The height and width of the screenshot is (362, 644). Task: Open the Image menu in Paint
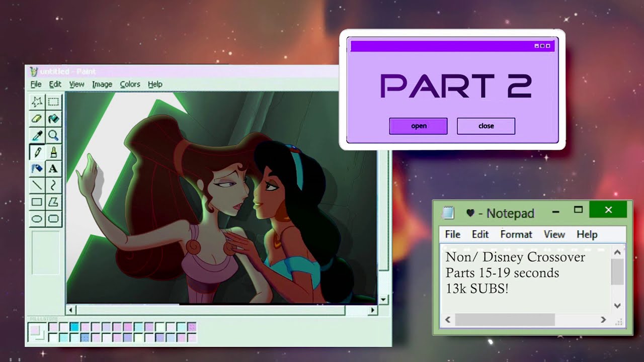102,84
